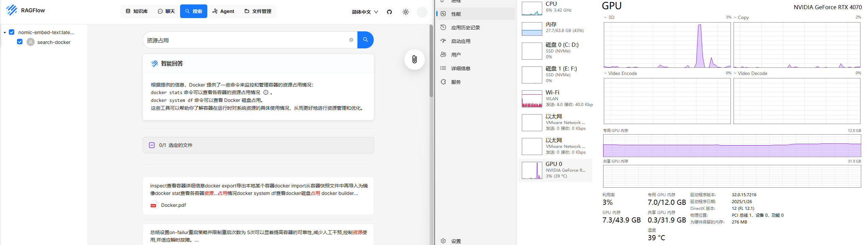Uncheck the nomic-embed-text knowledge base checkbox
The image size is (868, 245).
click(x=12, y=32)
